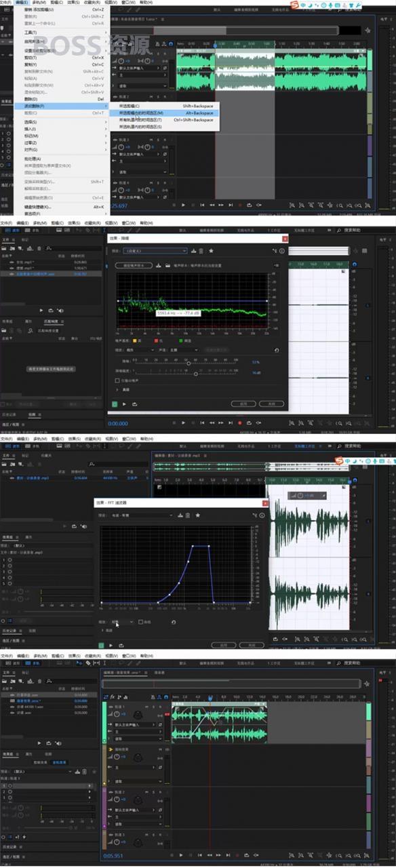Toggle the green power button in the FFT 滤波器 dialog
Screen dimensions: 396x868
tap(101, 645)
